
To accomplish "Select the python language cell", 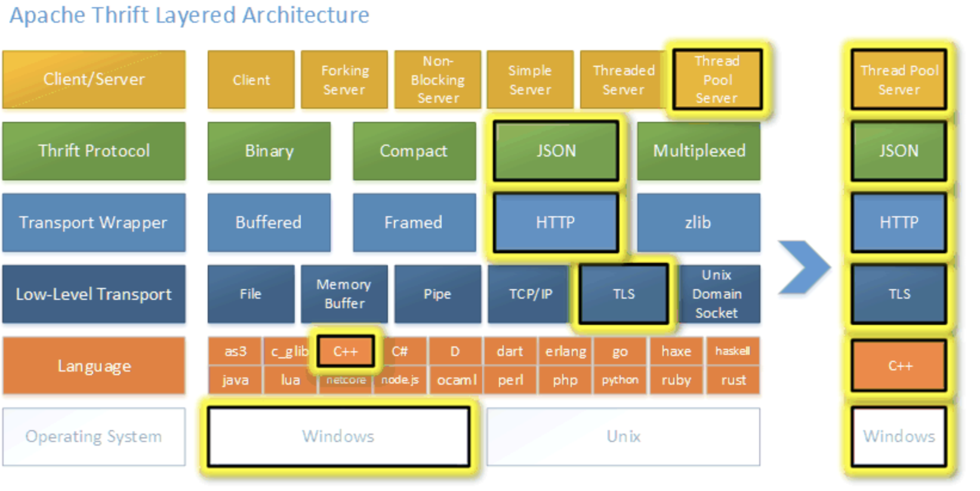I will [x=620, y=380].
